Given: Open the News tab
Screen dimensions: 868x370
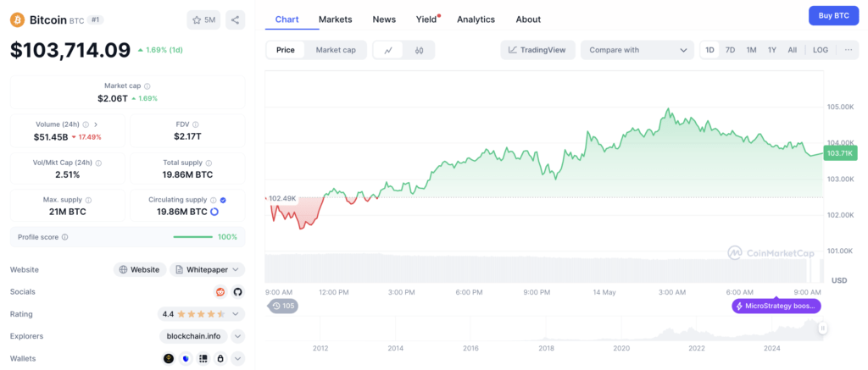Looking at the screenshot, I should coord(384,19).
